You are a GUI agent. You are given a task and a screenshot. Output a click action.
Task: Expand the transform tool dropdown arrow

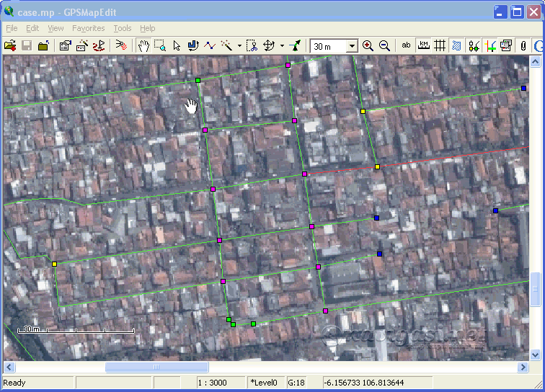282,46
